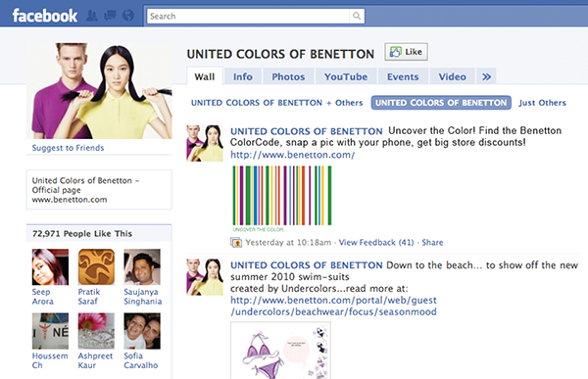Open Sofia Carvalho's profile photo
The height and width of the screenshot is (379, 588).
tap(142, 331)
